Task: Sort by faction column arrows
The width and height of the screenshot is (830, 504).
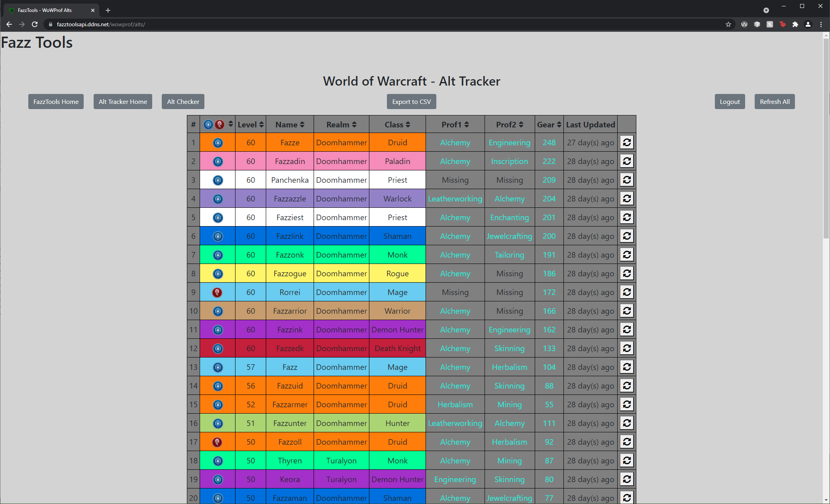Action: 231,124
